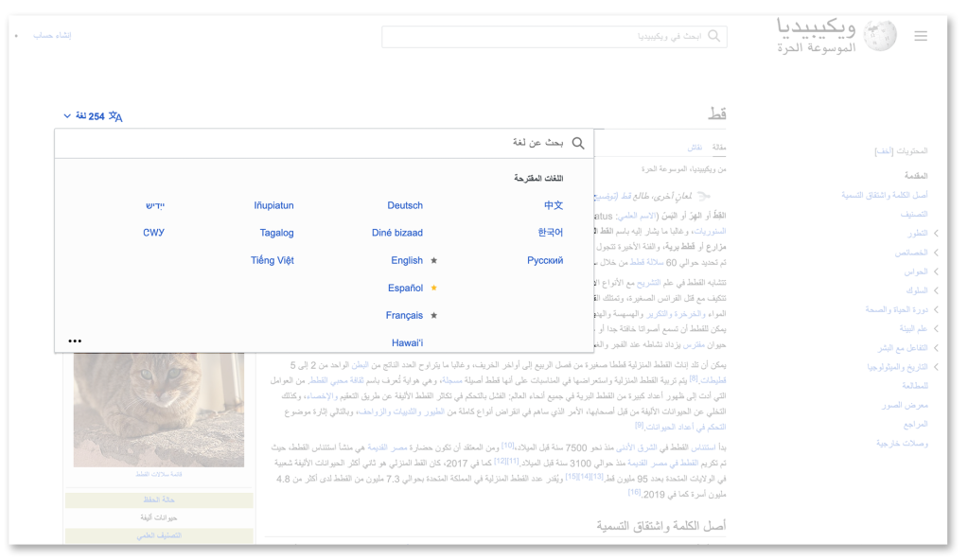The width and height of the screenshot is (968, 560).
Task: Focus the بحث عن لغة language search field
Action: coord(325,143)
